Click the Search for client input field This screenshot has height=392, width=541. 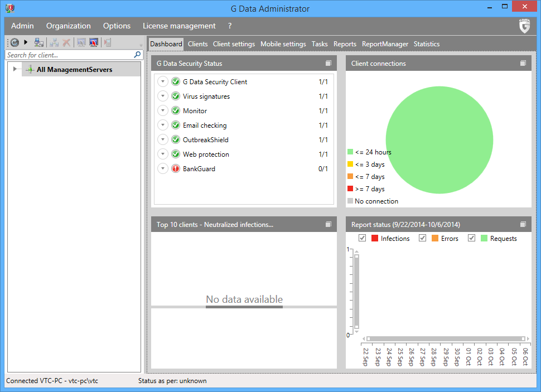tap(68, 55)
